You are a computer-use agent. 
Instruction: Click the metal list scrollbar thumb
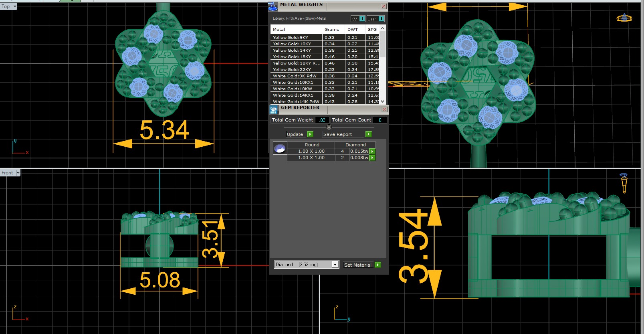click(383, 44)
